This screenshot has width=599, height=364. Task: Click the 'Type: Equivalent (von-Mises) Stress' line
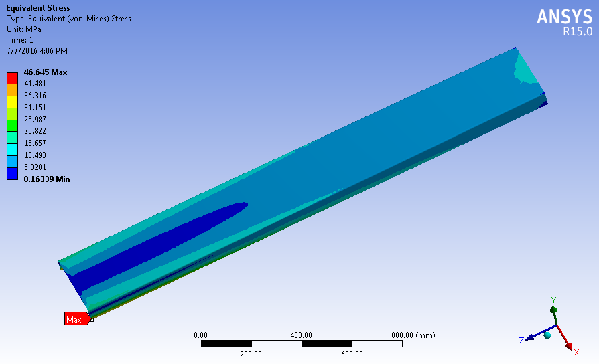[x=69, y=19]
